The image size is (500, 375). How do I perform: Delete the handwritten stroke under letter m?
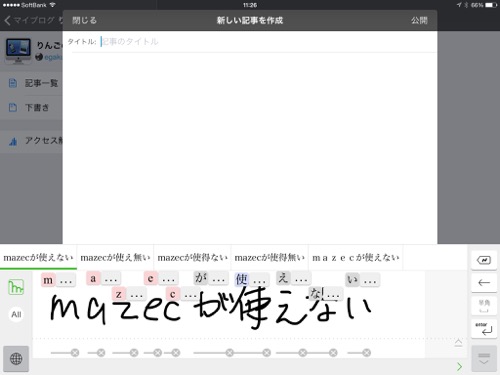pos(75,353)
